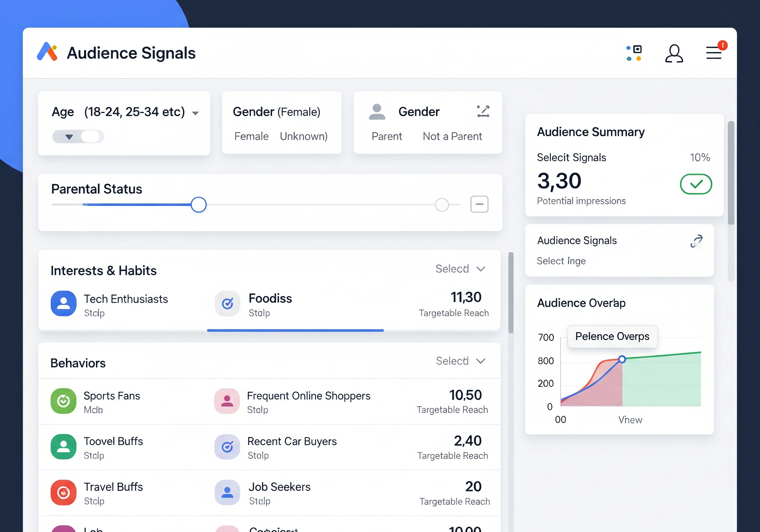
Task: Open the Age ranges dropdown
Action: click(196, 113)
